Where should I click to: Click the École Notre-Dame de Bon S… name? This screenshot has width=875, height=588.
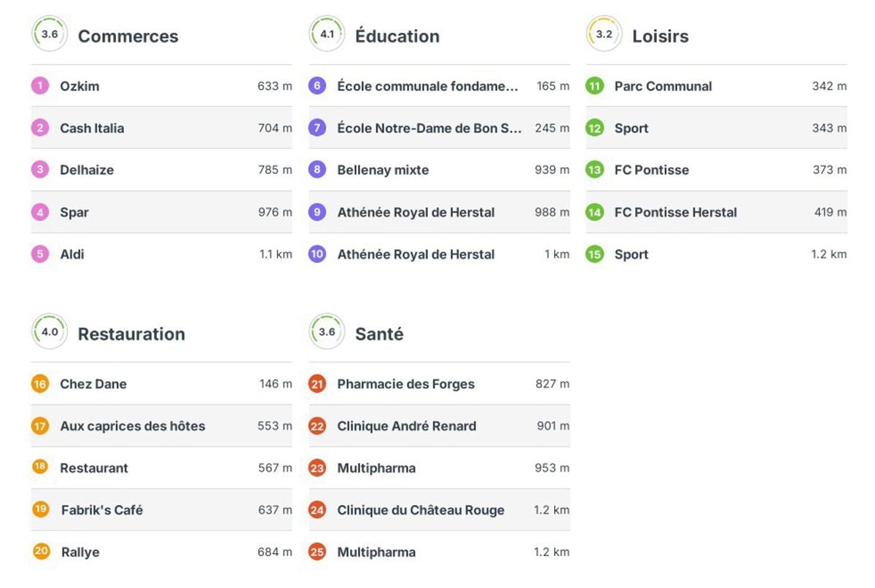tap(429, 128)
